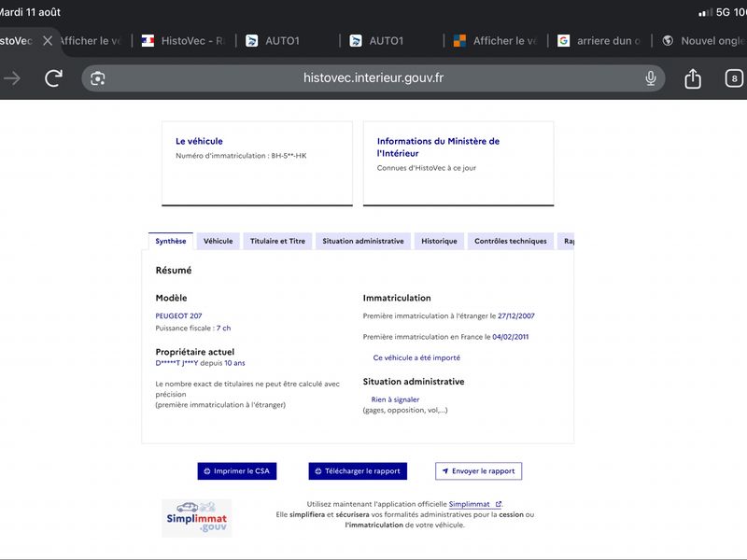Click the owner text 'depuis 10 ans'

pyautogui.click(x=222, y=363)
